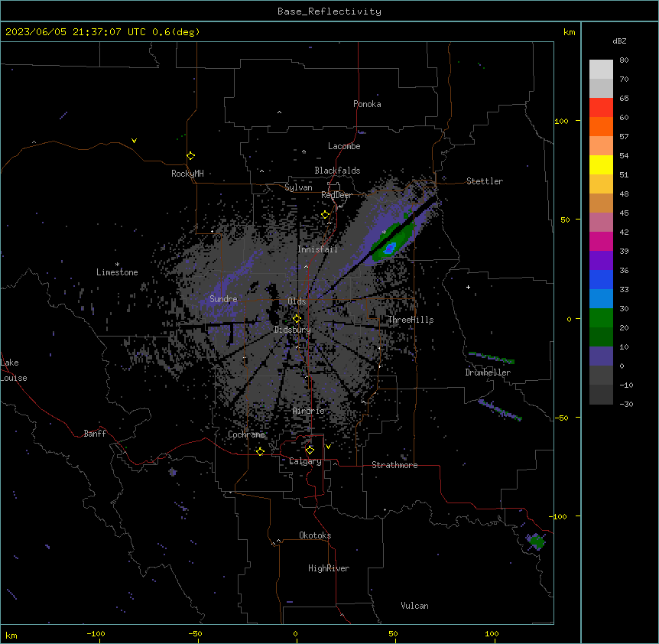Pick the yellow 51-54 dBZ legend swatch
Image resolution: width=659 pixels, height=644 pixels.
click(x=601, y=164)
